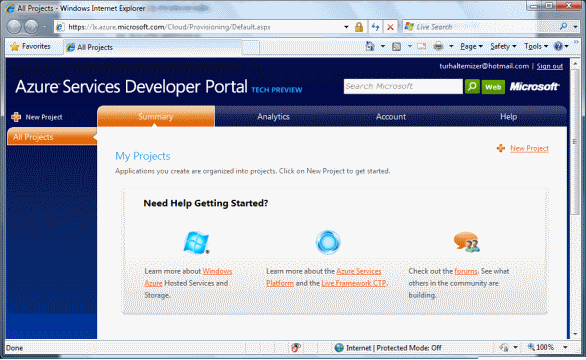The width and height of the screenshot is (586, 360).
Task: Click the Read Mail toolbar icon
Action: 422,46
